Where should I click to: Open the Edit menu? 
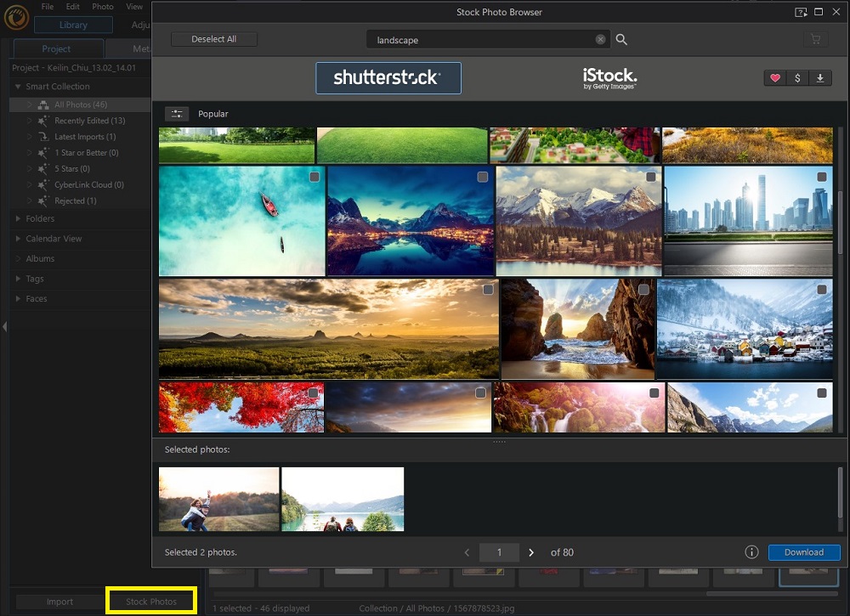(x=72, y=6)
